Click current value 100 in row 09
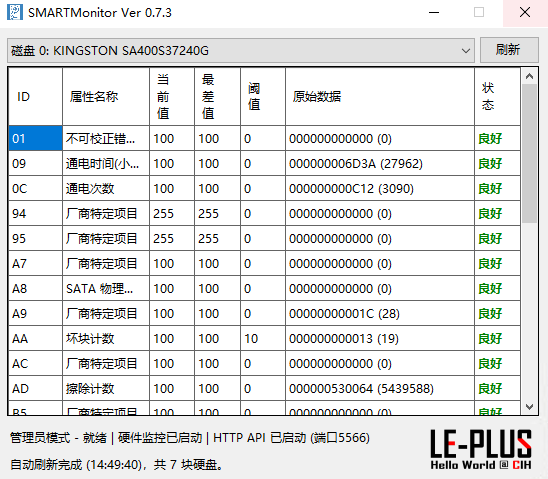Screen dimensions: 548x479 coord(172,164)
